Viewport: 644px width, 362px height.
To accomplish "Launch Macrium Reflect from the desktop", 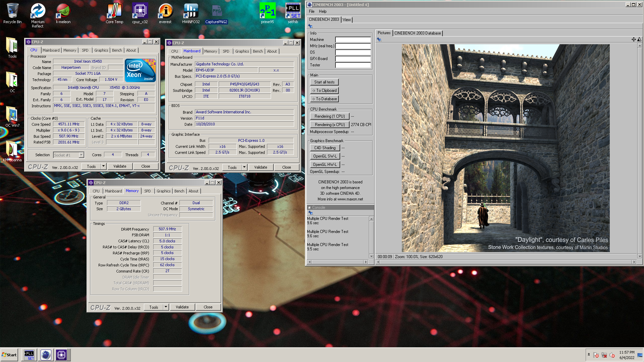I will [38, 15].
